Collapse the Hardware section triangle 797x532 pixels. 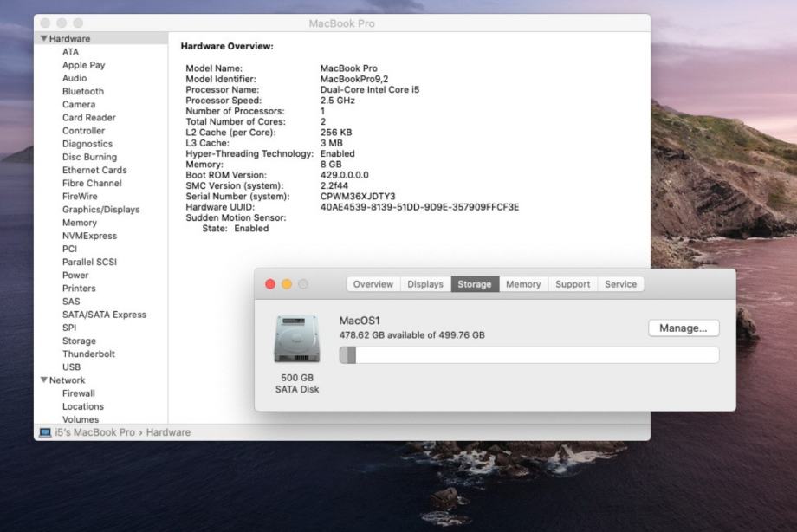coord(44,39)
